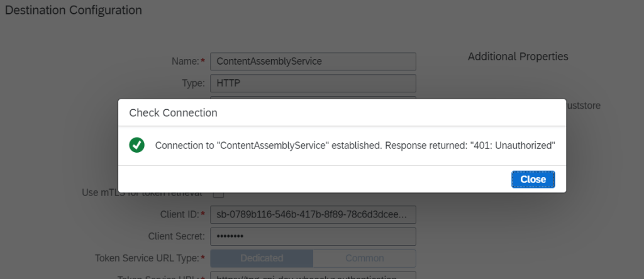644x279 pixels.
Task: Click the Type field label
Action: click(192, 83)
